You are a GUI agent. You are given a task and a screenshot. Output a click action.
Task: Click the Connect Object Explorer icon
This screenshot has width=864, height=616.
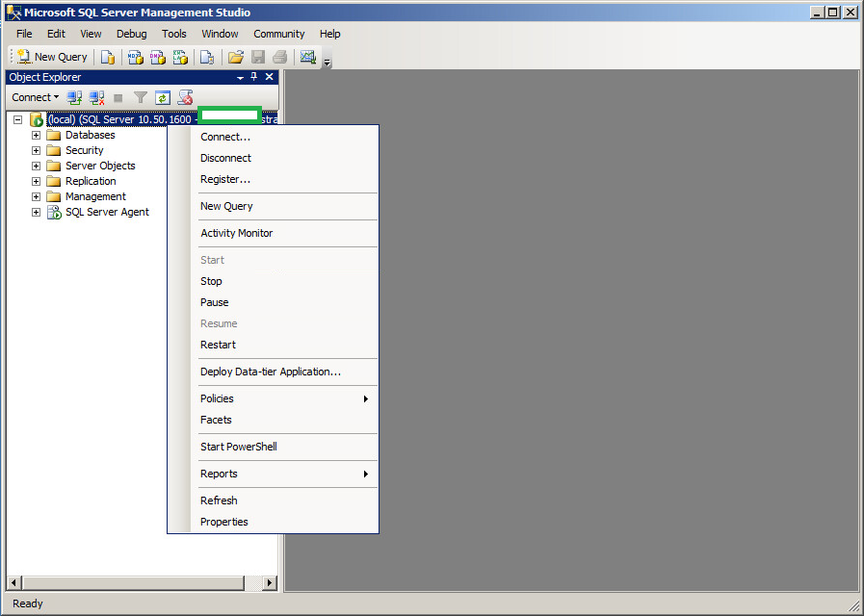pos(74,98)
